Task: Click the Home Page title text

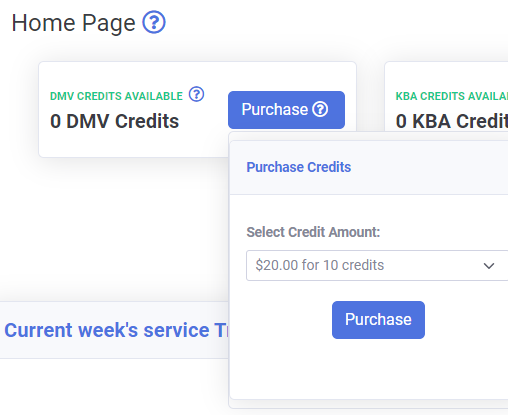Action: [x=73, y=23]
